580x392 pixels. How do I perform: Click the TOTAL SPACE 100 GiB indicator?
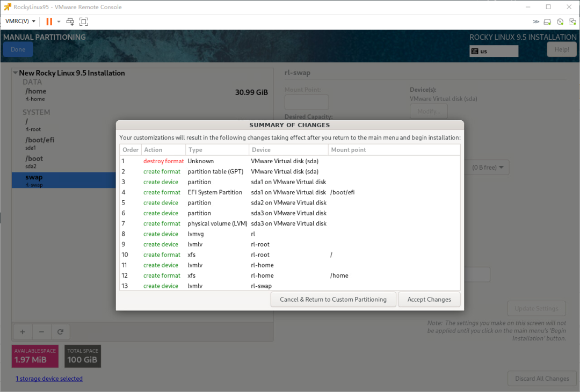pyautogui.click(x=83, y=356)
